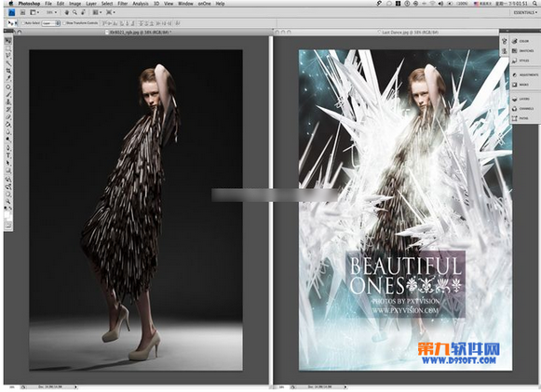Enable the Auto-Select checkbox
The width and height of the screenshot is (541, 392).
(x=23, y=23)
